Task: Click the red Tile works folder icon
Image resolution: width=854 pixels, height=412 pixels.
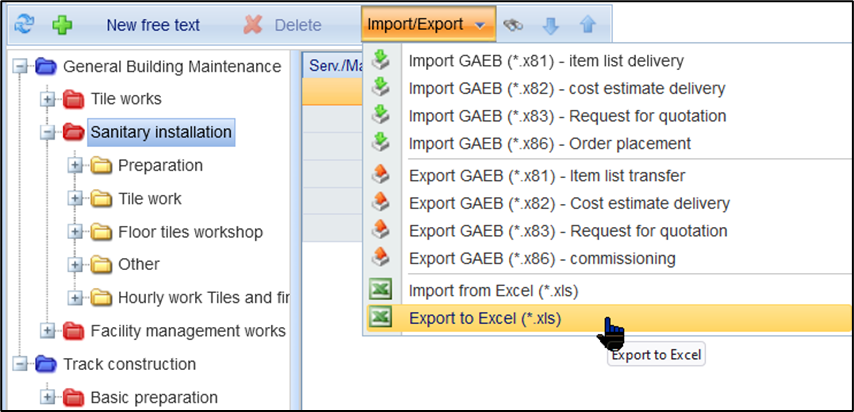Action: click(x=74, y=99)
